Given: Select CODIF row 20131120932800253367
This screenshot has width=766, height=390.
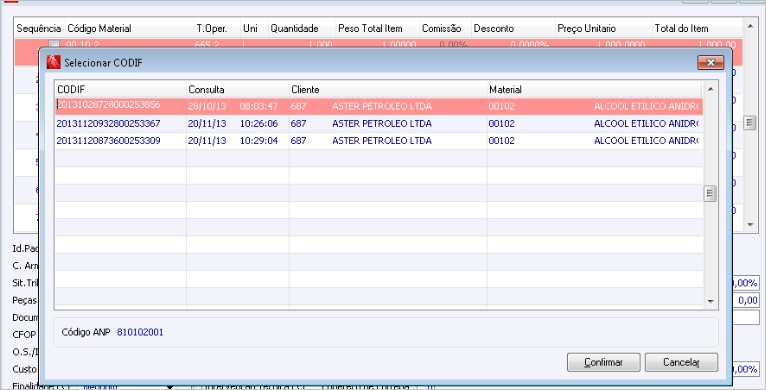Looking at the screenshot, I should (x=379, y=124).
